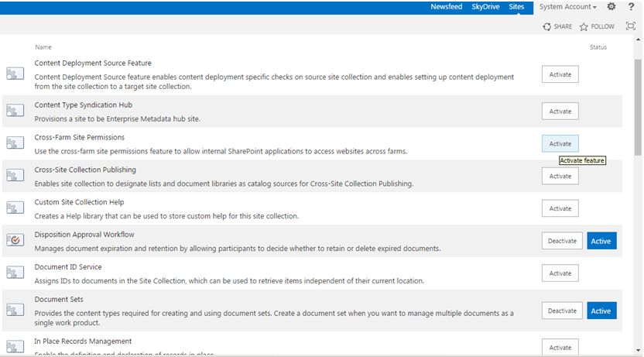This screenshot has height=357, width=644.
Task: Deactivate the Disposition Approval Workflow feature
Action: click(562, 241)
